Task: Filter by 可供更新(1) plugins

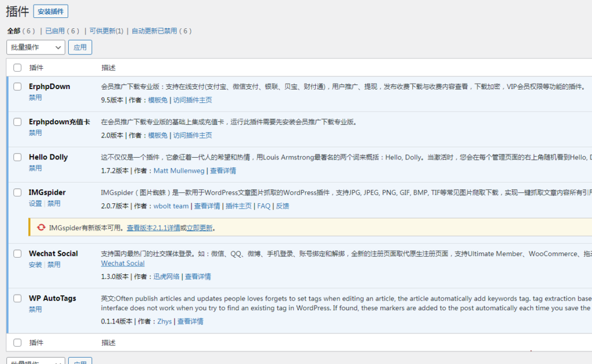Action: [x=106, y=31]
